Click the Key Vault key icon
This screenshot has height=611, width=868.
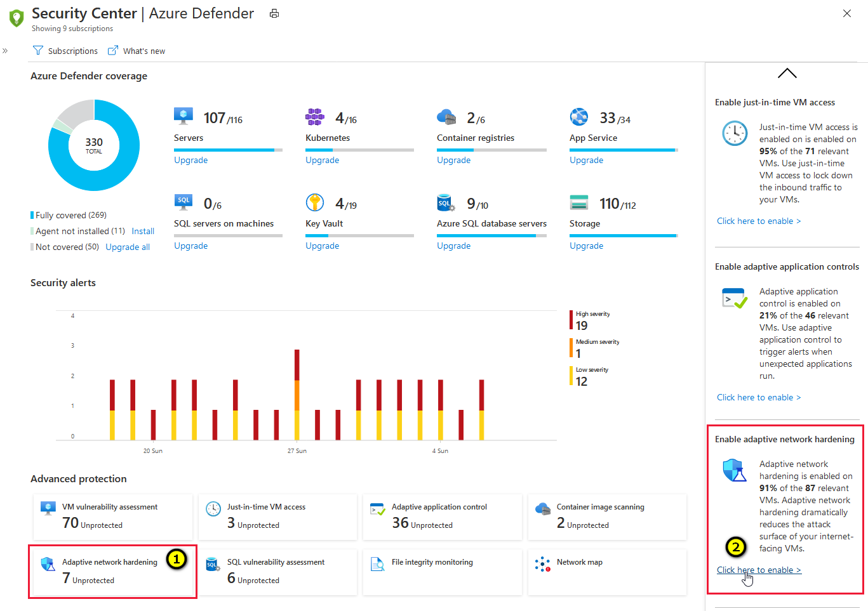[315, 202]
